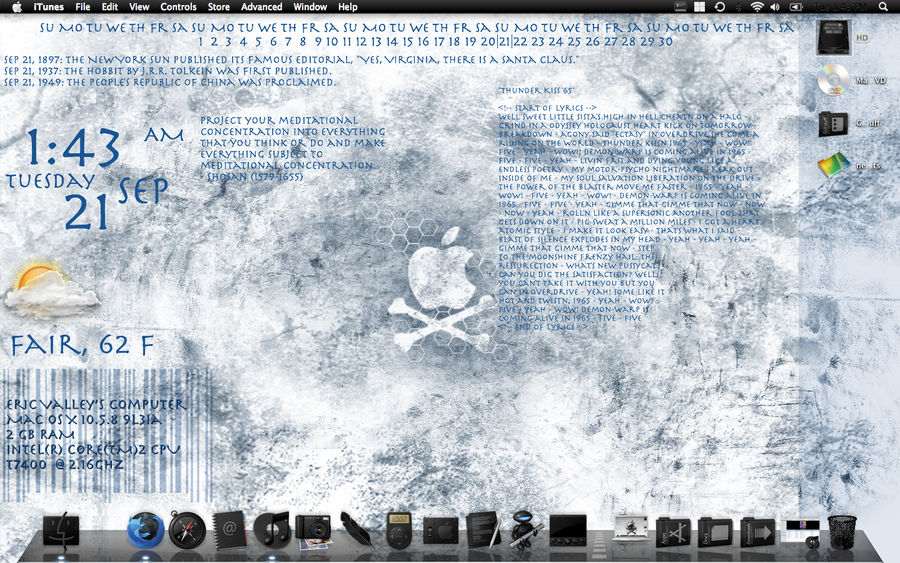
Task: Open the paper-and-pen text editor dock icon
Action: 483,529
